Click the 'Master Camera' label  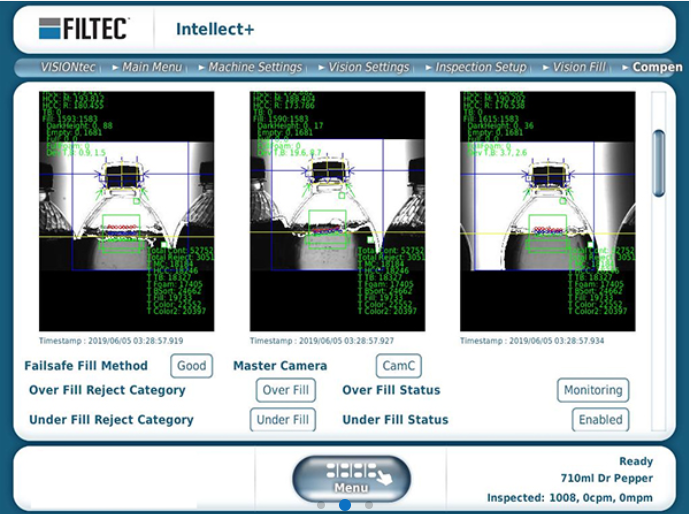pos(280,366)
